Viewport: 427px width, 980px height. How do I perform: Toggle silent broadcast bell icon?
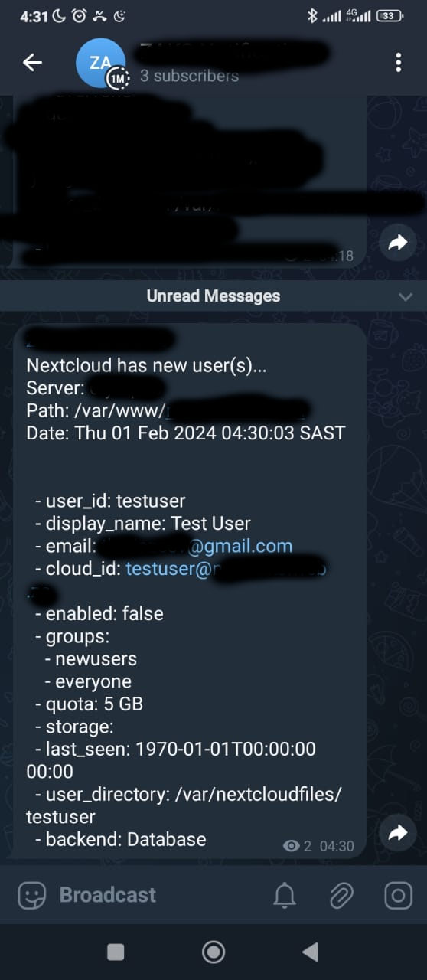tap(285, 895)
